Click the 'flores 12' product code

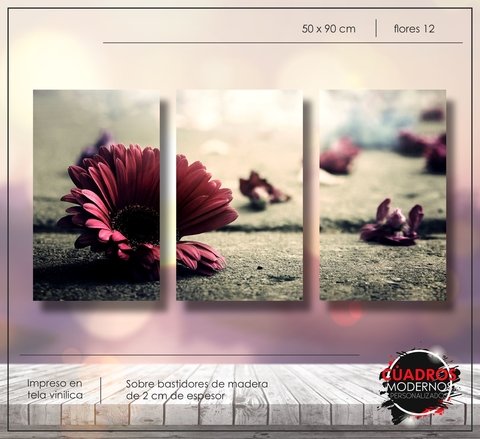(x=414, y=29)
